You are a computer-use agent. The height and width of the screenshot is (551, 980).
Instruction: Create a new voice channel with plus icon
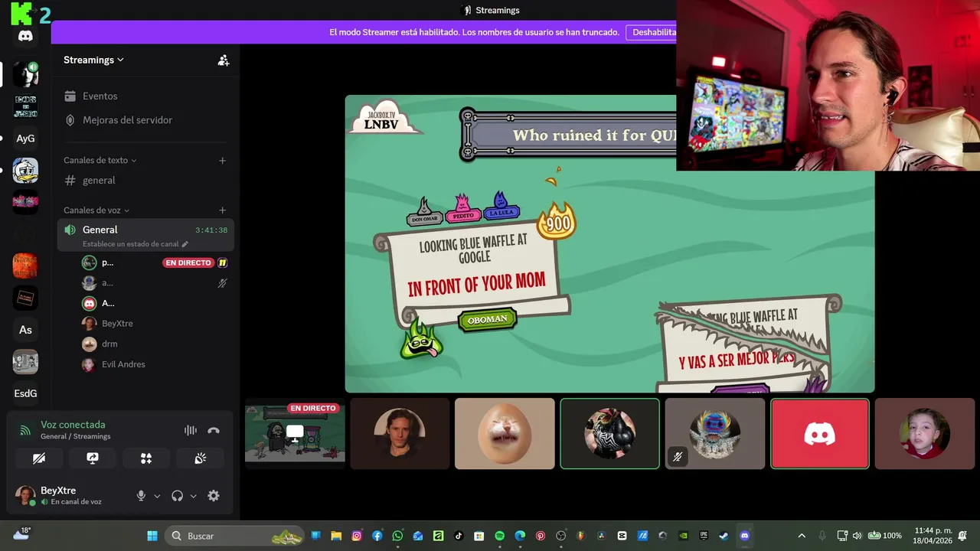point(222,210)
